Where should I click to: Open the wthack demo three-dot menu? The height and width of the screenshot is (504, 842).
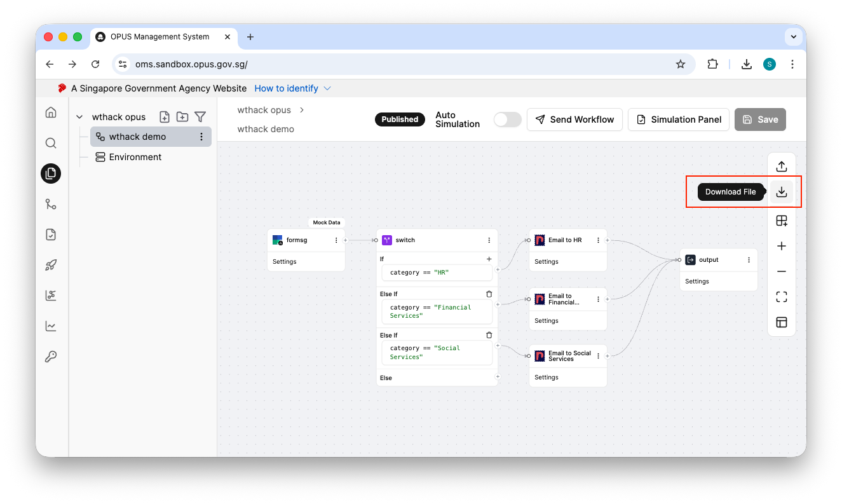(x=201, y=137)
